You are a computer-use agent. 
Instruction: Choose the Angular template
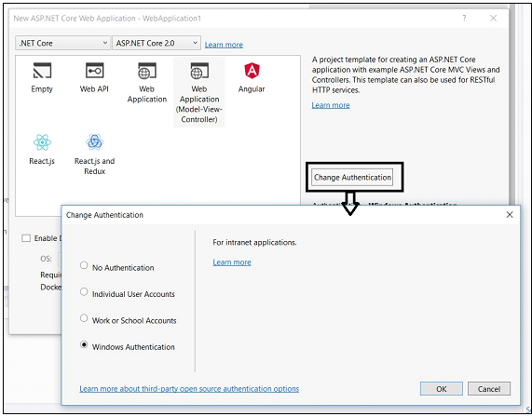click(252, 77)
